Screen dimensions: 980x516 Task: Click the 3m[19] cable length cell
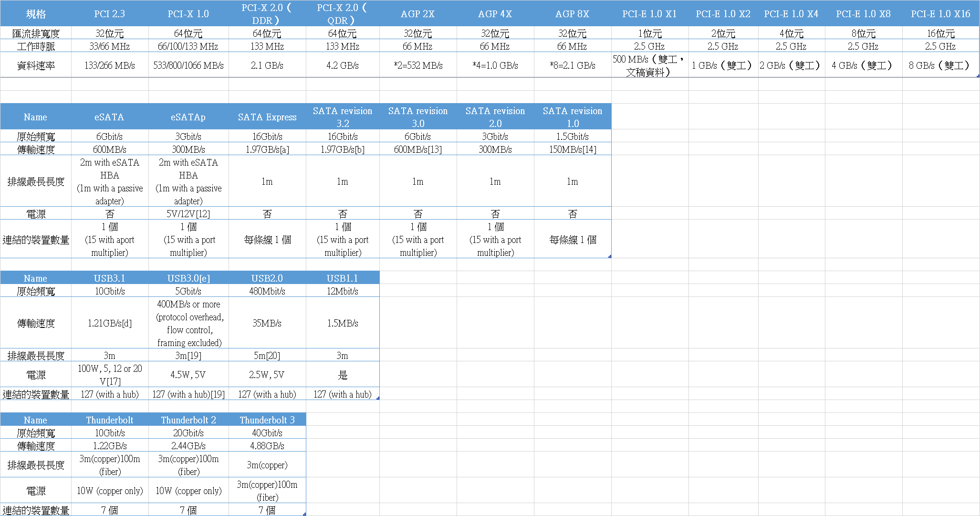[x=188, y=355]
